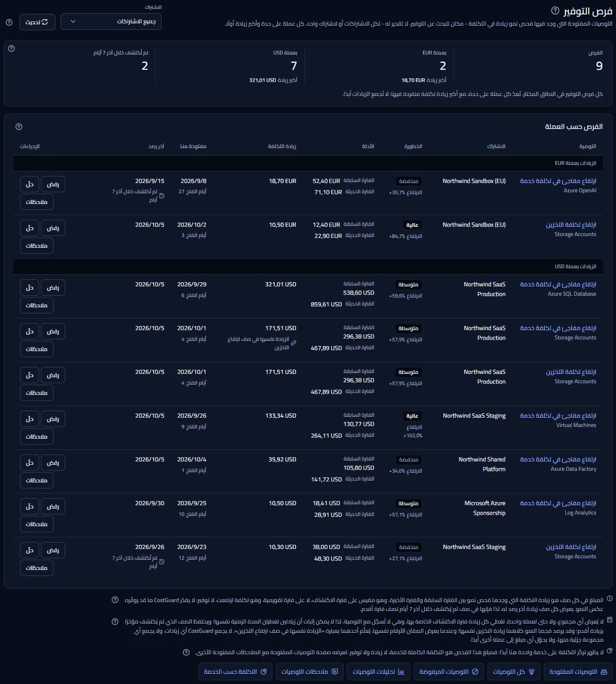Open the كل التوصيات page
Screen dimensions: 616x684
point(514,671)
